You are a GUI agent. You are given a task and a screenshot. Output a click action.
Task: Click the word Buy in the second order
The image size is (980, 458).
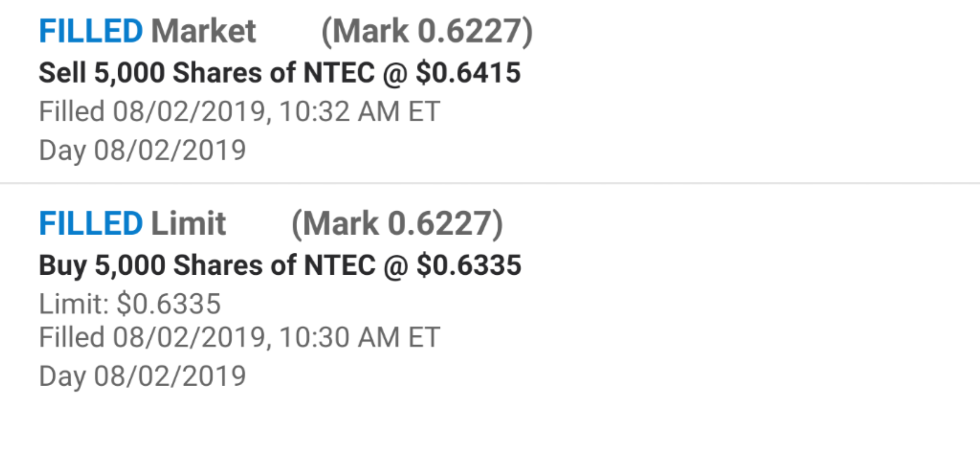click(62, 265)
